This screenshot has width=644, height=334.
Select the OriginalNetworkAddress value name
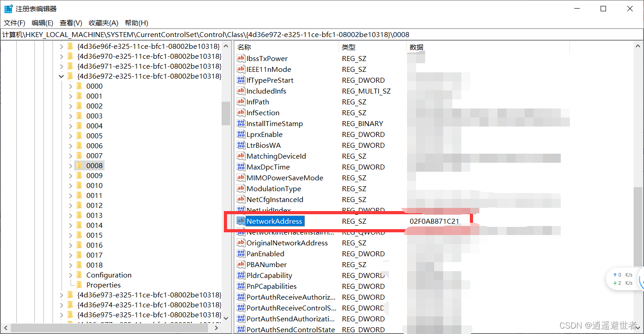pyautogui.click(x=287, y=243)
